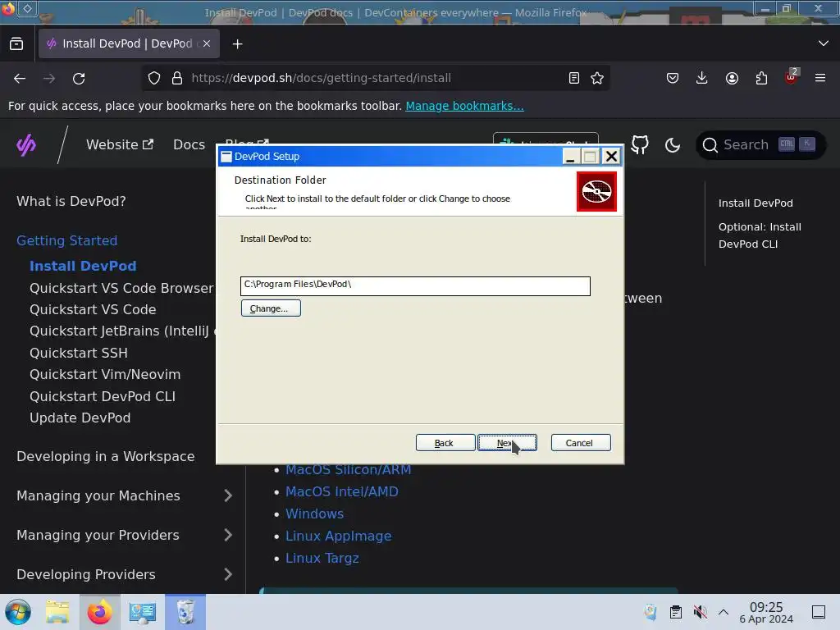Click Change... to pick another folder
Viewport: 840px width, 630px height.
click(x=271, y=308)
